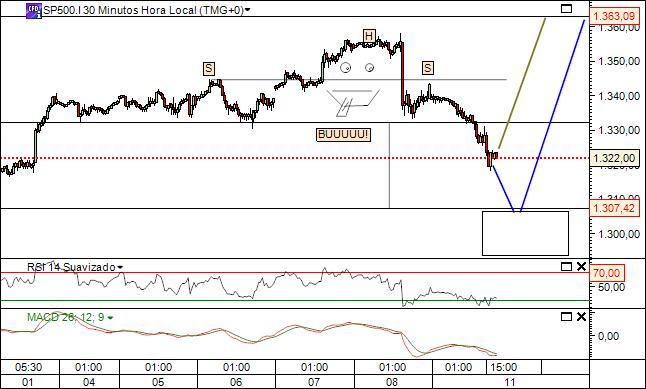Close the MACD indicator panel
This screenshot has height=389, width=646.
point(581,316)
